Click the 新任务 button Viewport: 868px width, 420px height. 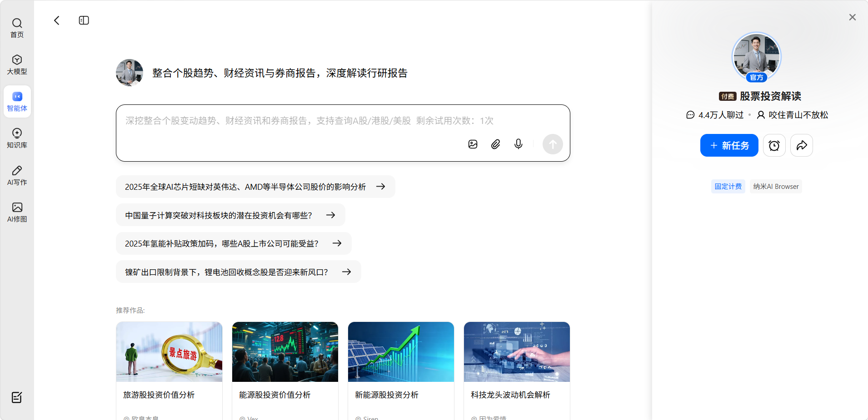[x=729, y=145]
